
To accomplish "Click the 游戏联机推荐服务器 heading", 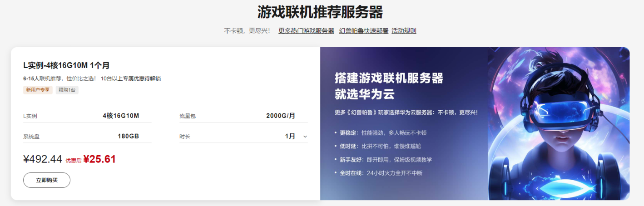I will tap(320, 12).
